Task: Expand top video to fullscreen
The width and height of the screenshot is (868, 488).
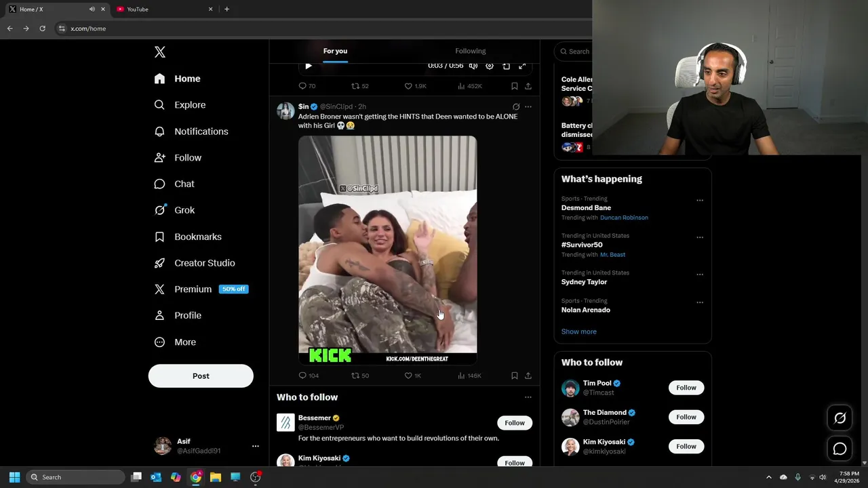Action: 522,66
